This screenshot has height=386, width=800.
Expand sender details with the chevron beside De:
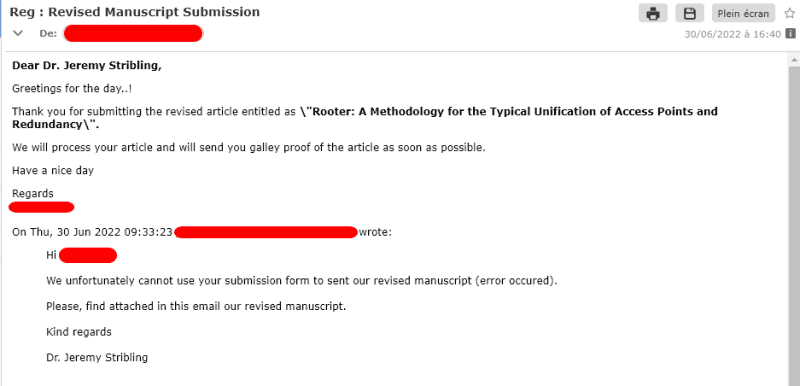18,34
